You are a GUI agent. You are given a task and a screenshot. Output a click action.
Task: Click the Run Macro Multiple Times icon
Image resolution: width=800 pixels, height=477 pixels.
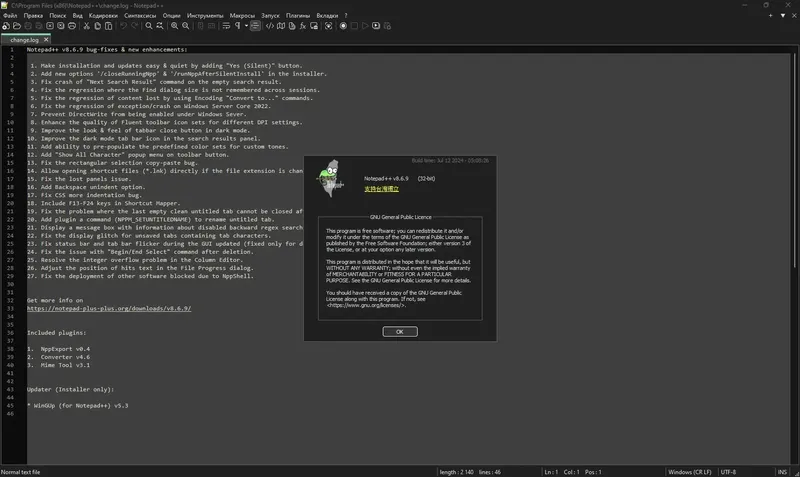(376, 26)
